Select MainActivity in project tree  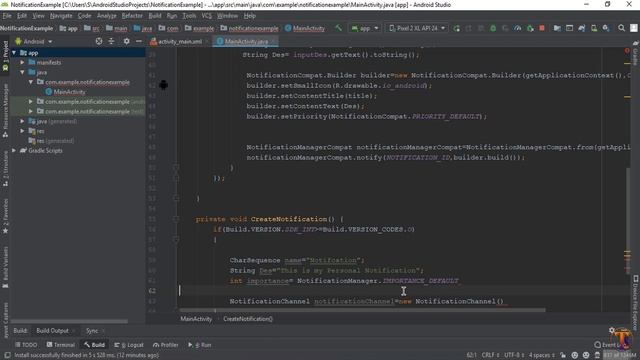pyautogui.click(x=65, y=92)
